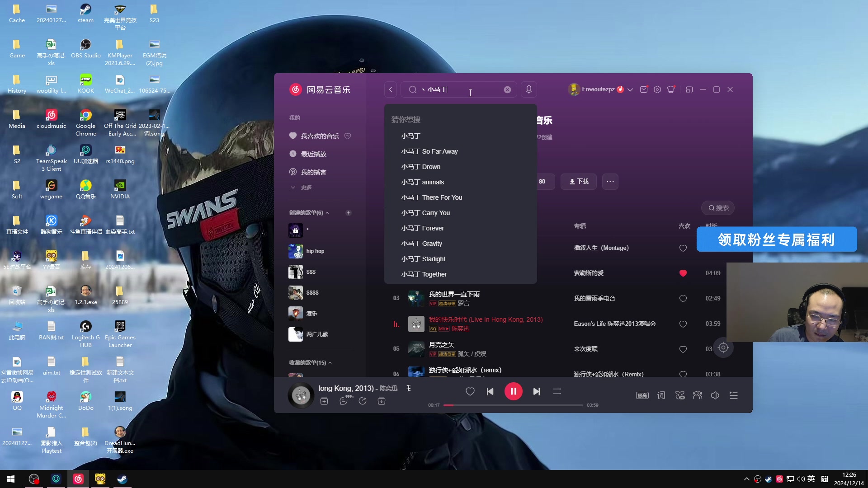The image size is (868, 488).
Task: Open song comments icon in player bar
Action: click(344, 401)
